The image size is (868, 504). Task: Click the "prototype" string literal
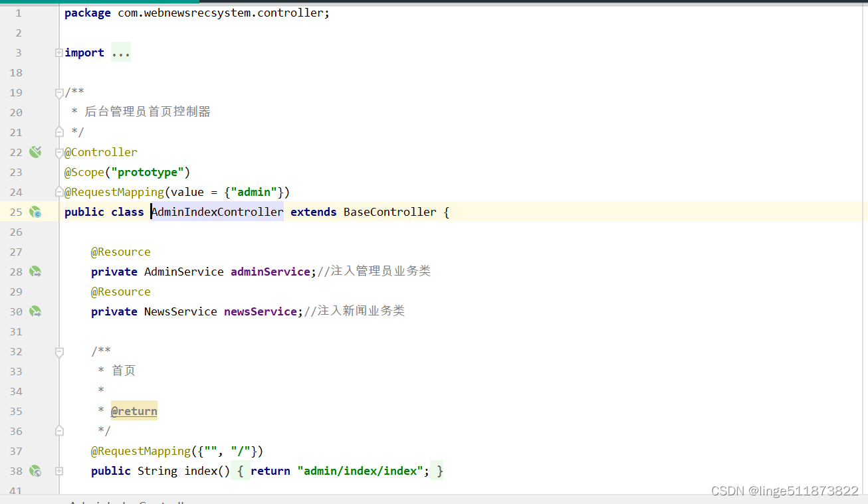148,172
